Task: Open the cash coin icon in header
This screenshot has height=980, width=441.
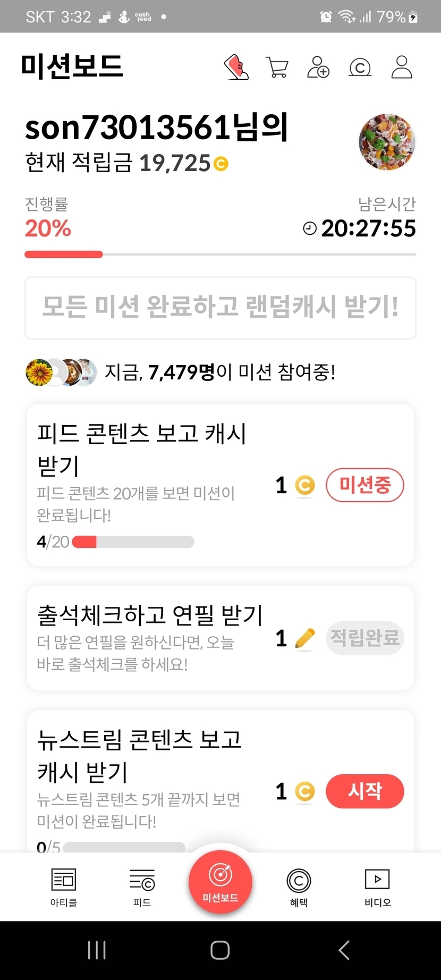Action: [360, 67]
